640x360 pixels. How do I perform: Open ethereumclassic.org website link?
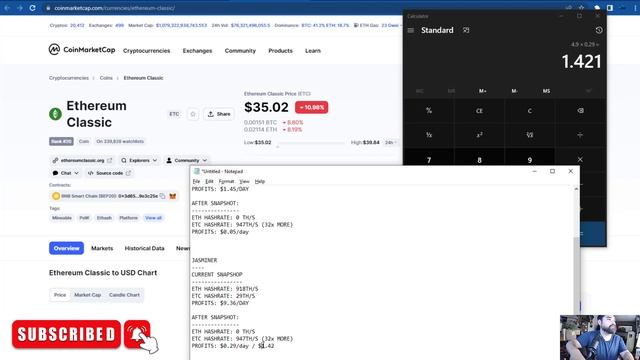coord(82,160)
